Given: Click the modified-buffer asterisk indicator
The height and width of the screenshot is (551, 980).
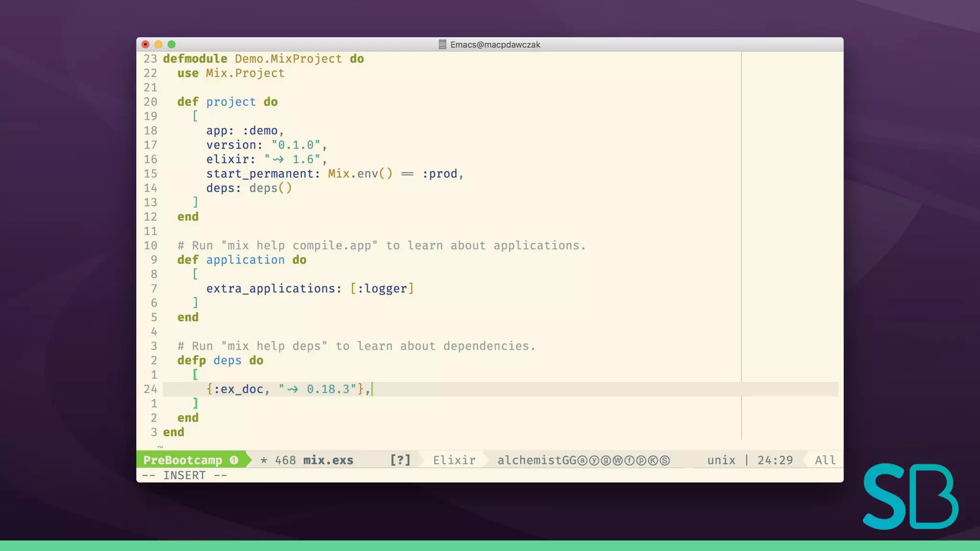Looking at the screenshot, I should pyautogui.click(x=264, y=460).
